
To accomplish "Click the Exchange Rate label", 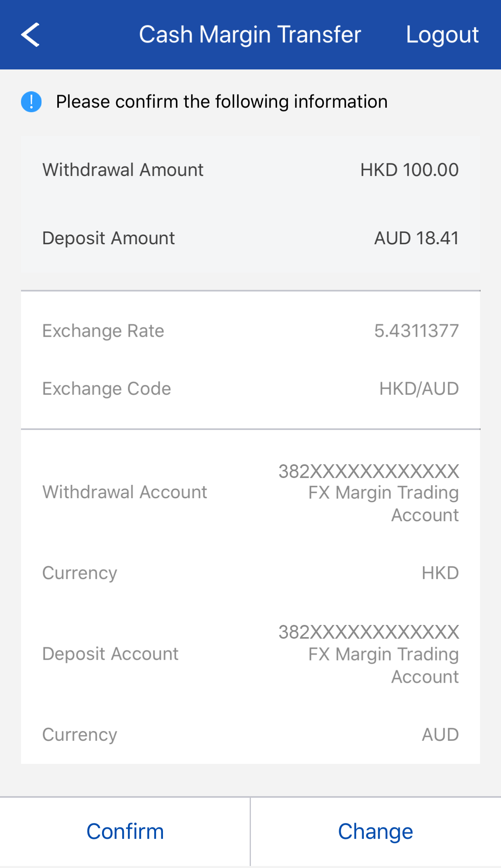I will [103, 331].
